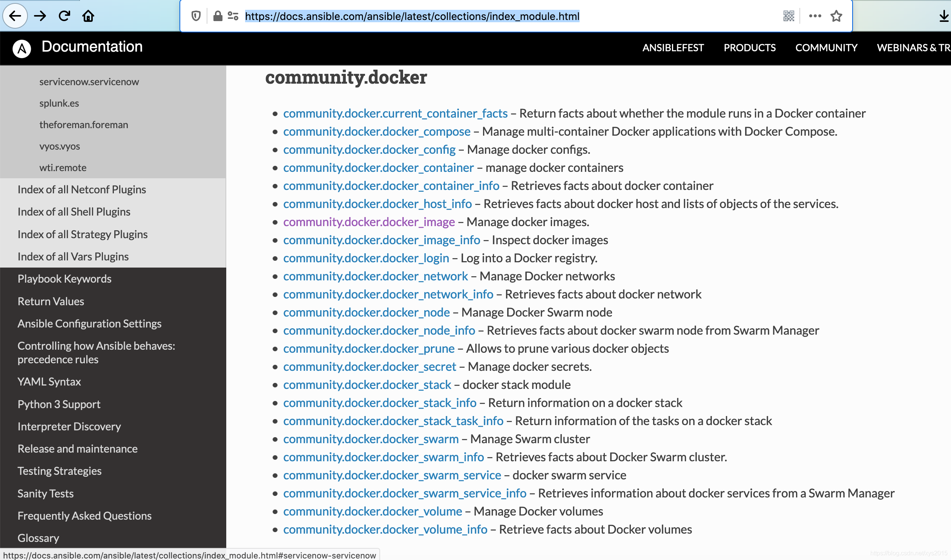Open community.docker.docker_compose link
The height and width of the screenshot is (560, 951).
377,132
